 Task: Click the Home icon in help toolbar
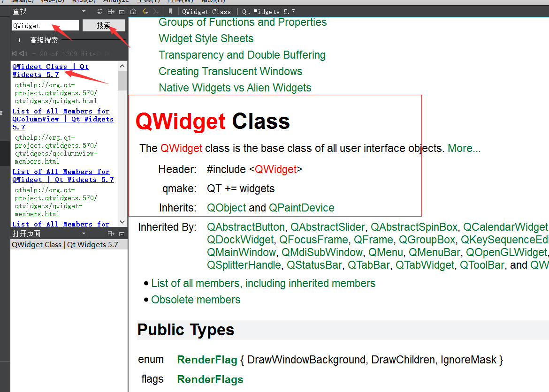click(134, 11)
